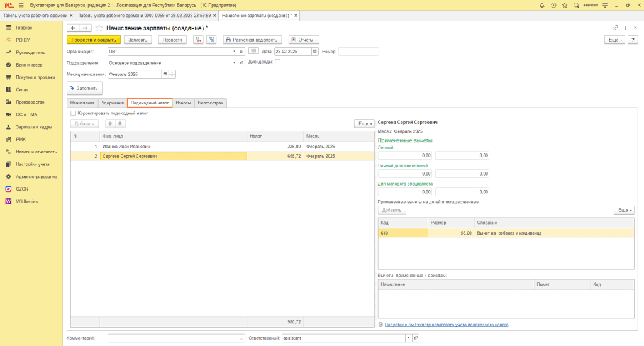Toggle Дивиденды checkbox

coord(277,62)
